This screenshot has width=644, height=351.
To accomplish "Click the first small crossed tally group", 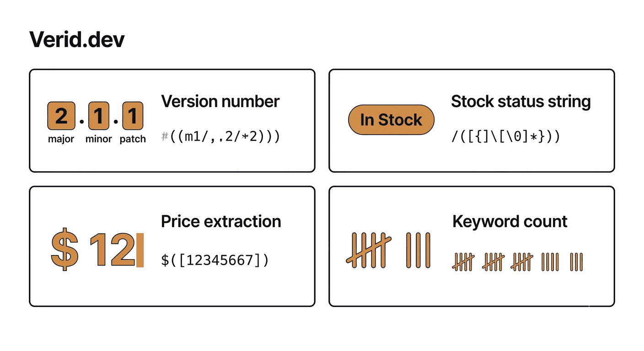I will point(463,262).
